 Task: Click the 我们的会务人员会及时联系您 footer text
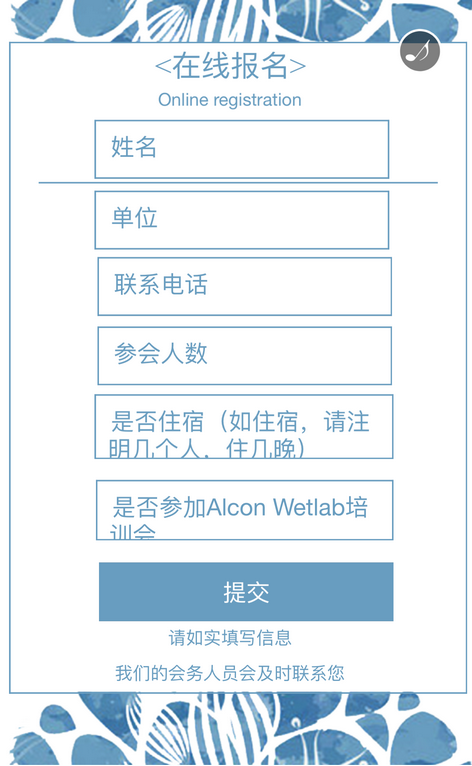click(x=230, y=673)
